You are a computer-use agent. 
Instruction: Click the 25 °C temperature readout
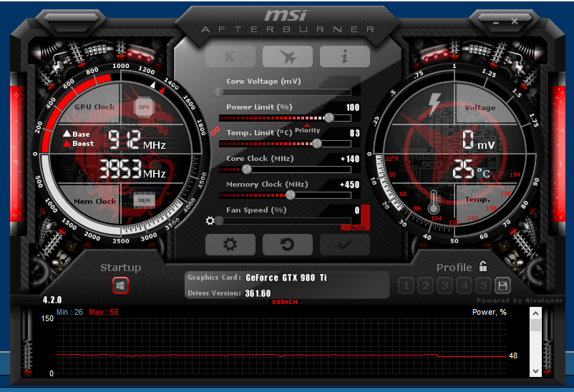point(472,170)
